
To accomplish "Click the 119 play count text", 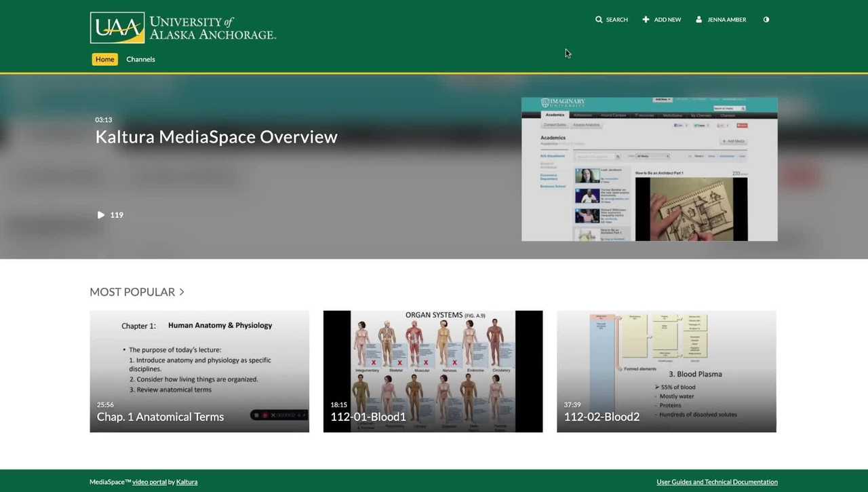I will pos(117,215).
